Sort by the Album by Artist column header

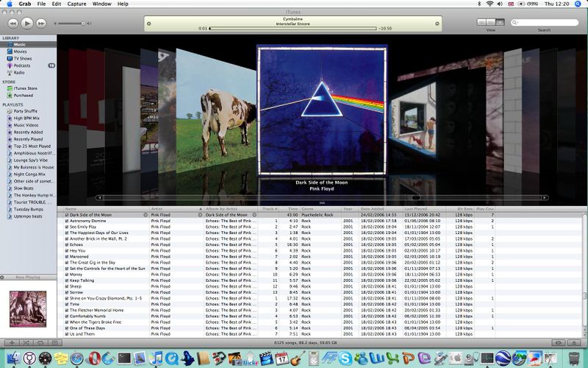coord(231,209)
